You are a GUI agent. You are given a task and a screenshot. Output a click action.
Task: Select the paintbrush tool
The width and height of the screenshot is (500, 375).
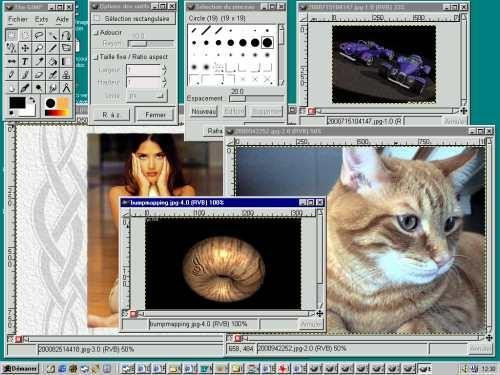(25, 75)
